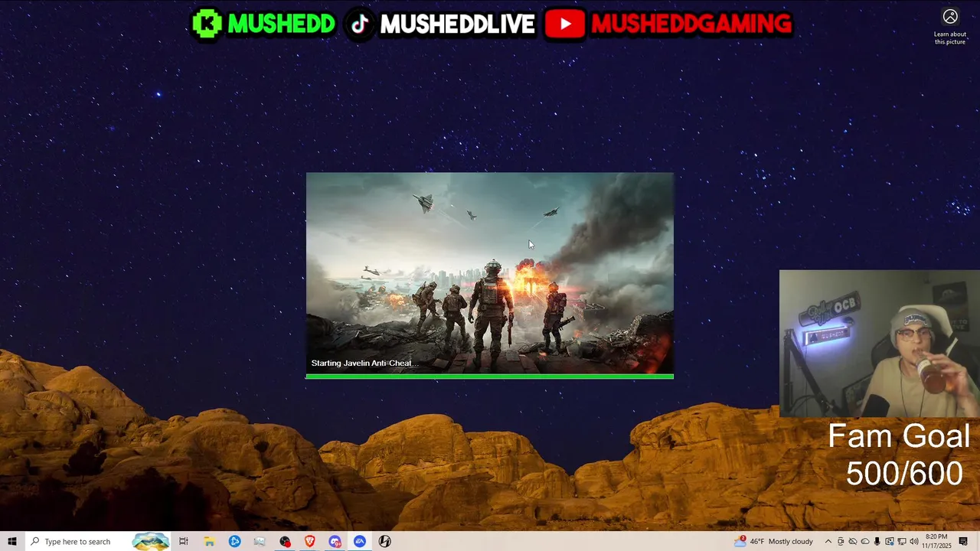Click the microphone tray icon
This screenshot has height=551, width=980.
point(877,541)
